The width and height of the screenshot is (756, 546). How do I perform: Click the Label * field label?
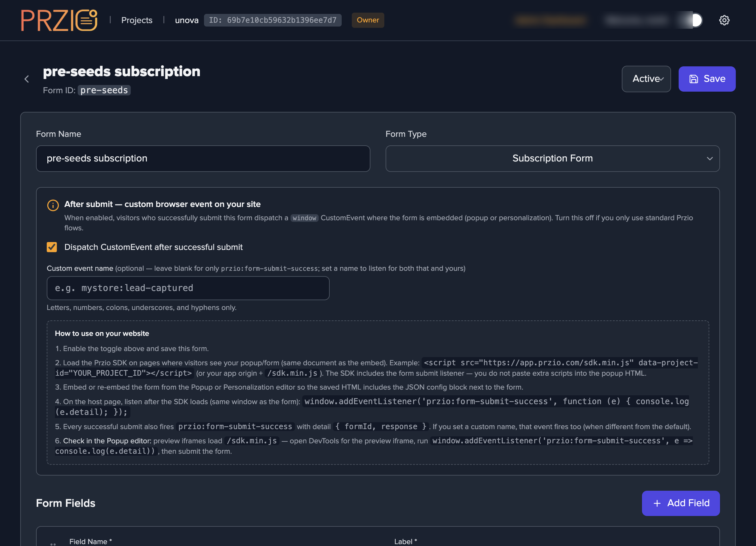click(405, 541)
